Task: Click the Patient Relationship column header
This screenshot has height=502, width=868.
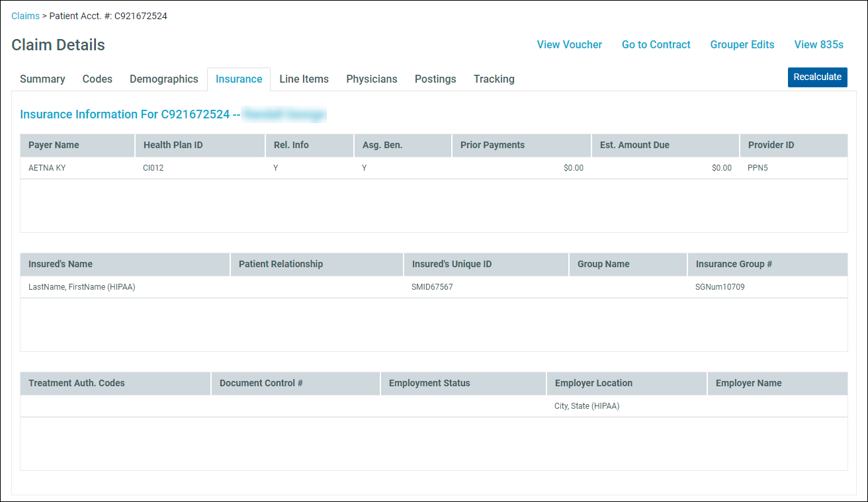Action: (317, 265)
